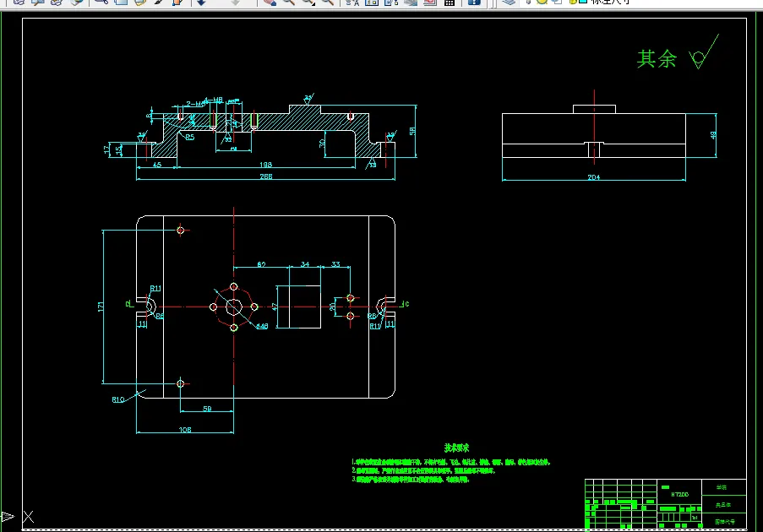Click the UCS X axis icon

28,517
